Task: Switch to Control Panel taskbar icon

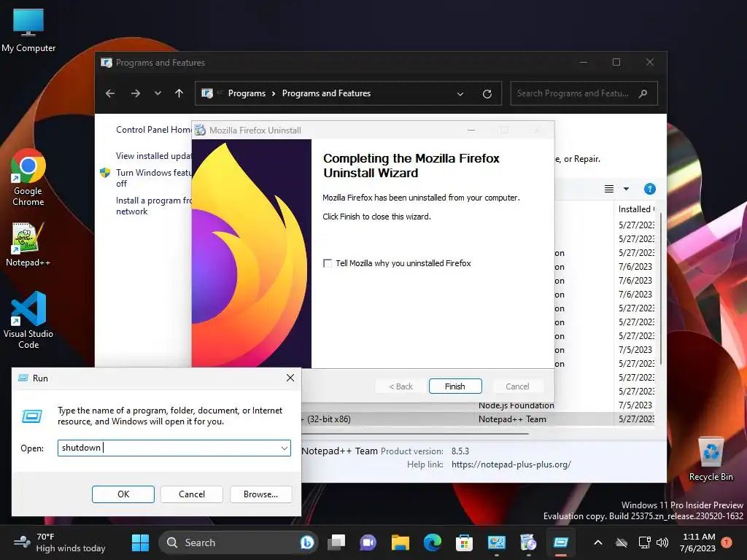Action: 496,542
